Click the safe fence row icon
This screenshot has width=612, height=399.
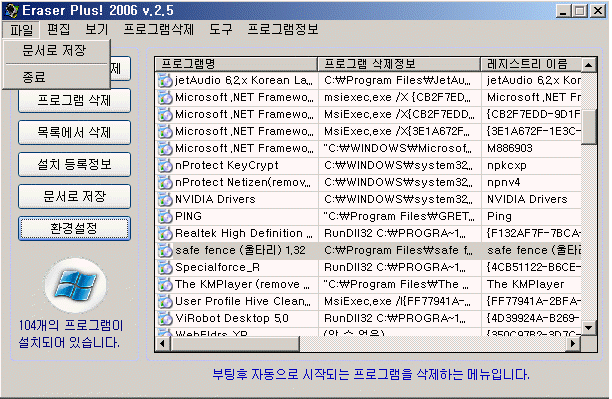[x=165, y=251]
